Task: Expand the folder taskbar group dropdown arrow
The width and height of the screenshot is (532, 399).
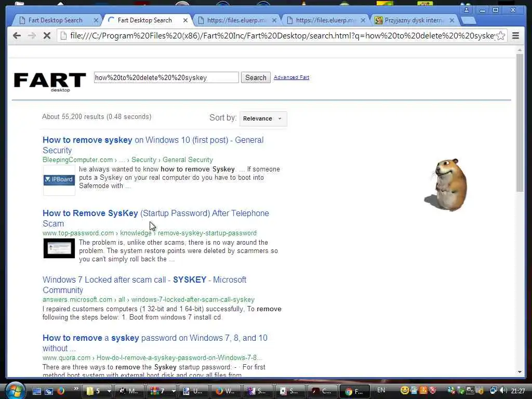Action: click(109, 391)
